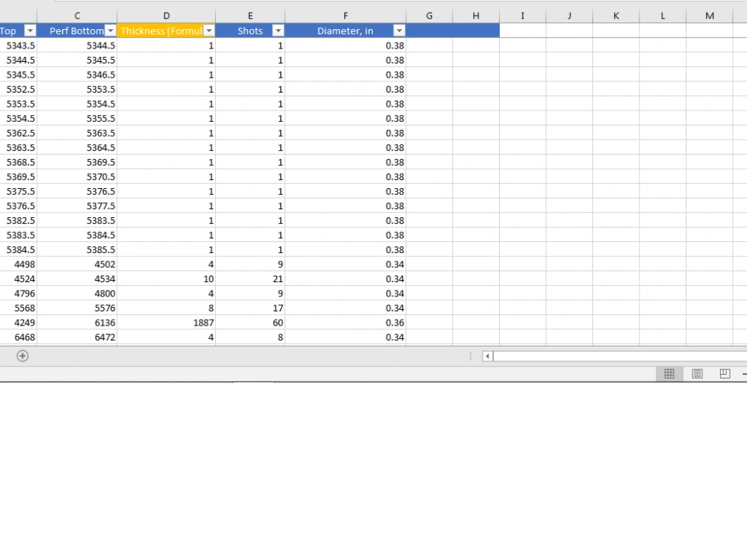The width and height of the screenshot is (747, 560).
Task: Select Perf Top cell 4524
Action: [18, 279]
